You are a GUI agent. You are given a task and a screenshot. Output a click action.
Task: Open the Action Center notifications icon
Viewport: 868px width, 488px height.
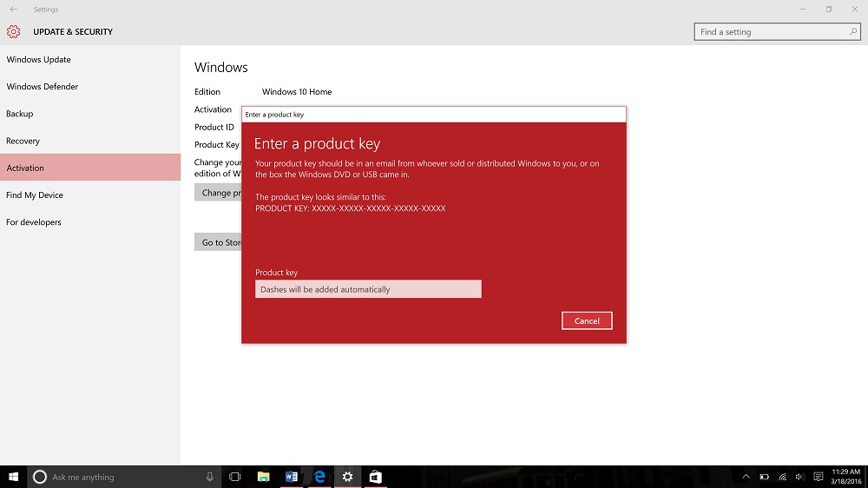click(x=819, y=477)
